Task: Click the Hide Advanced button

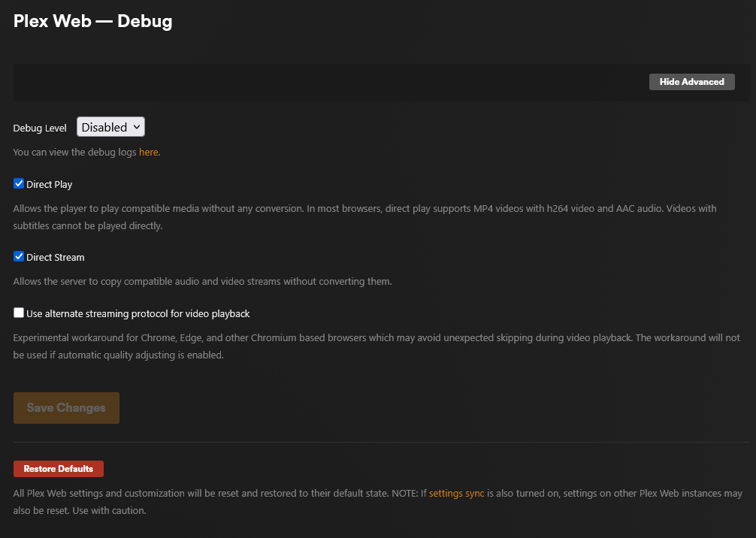Action: click(691, 82)
